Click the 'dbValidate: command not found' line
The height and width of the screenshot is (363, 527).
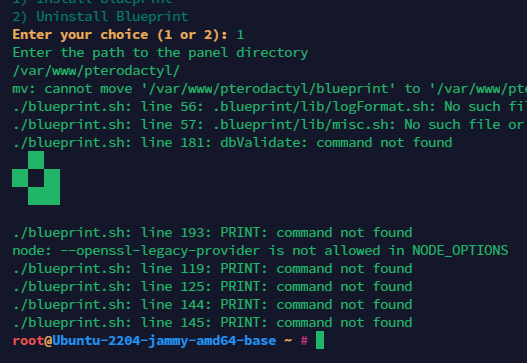pyautogui.click(x=232, y=143)
